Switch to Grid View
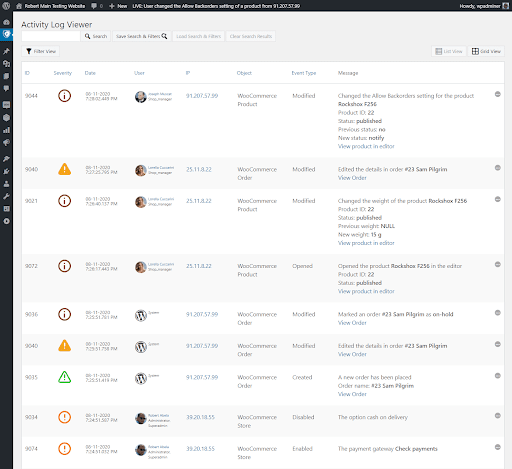 [486, 51]
